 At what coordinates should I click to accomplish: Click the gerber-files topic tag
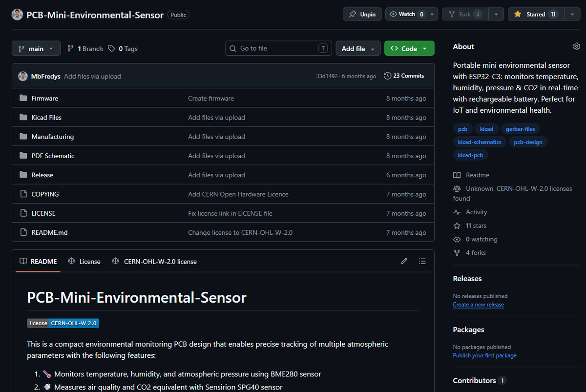point(521,129)
